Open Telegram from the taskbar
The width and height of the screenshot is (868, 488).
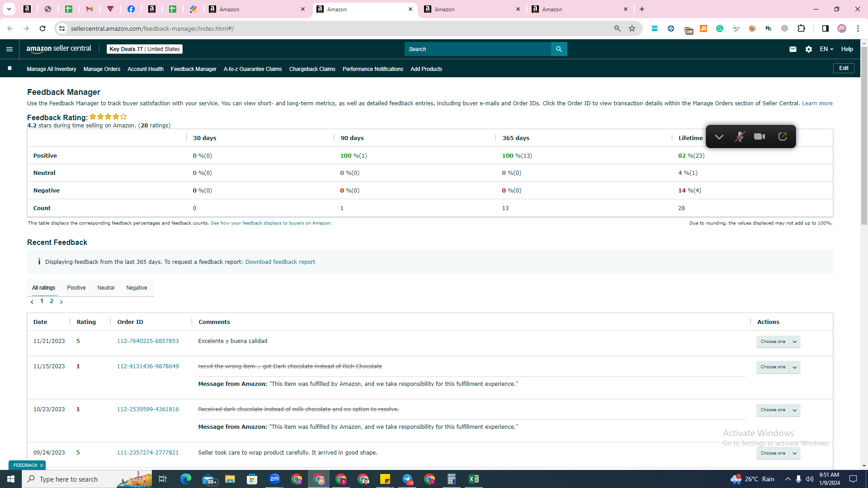click(407, 479)
